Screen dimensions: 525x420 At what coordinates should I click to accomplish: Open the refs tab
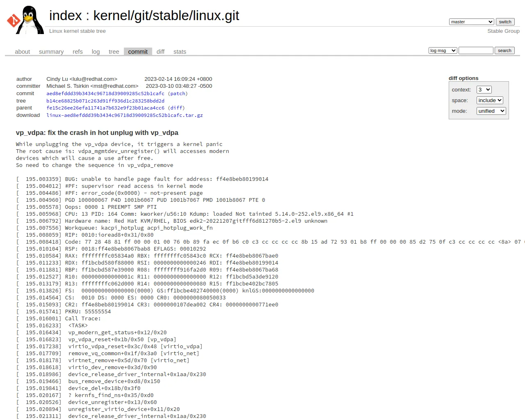[x=78, y=52]
